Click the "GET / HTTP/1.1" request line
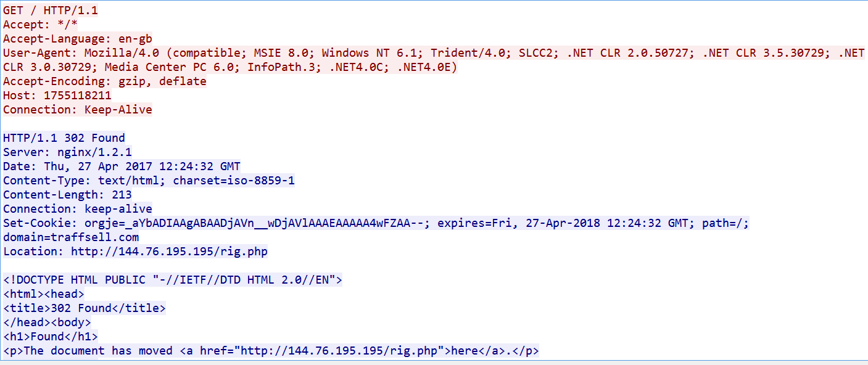868x365 pixels. coord(51,10)
